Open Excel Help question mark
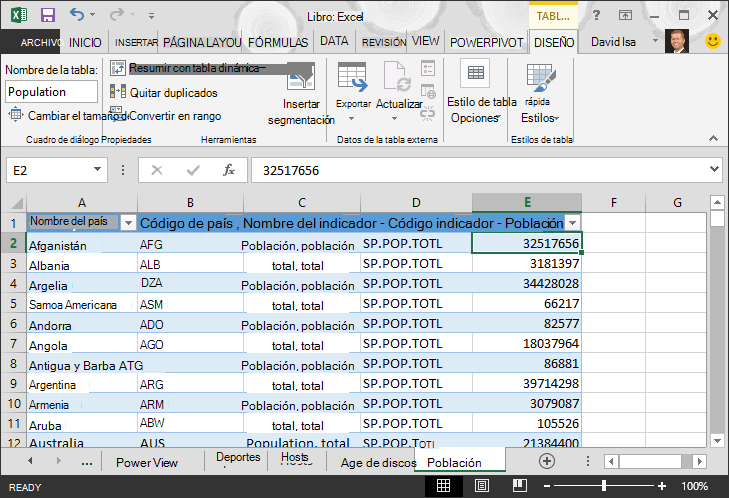Viewport: 729px width, 498px height. pyautogui.click(x=596, y=15)
